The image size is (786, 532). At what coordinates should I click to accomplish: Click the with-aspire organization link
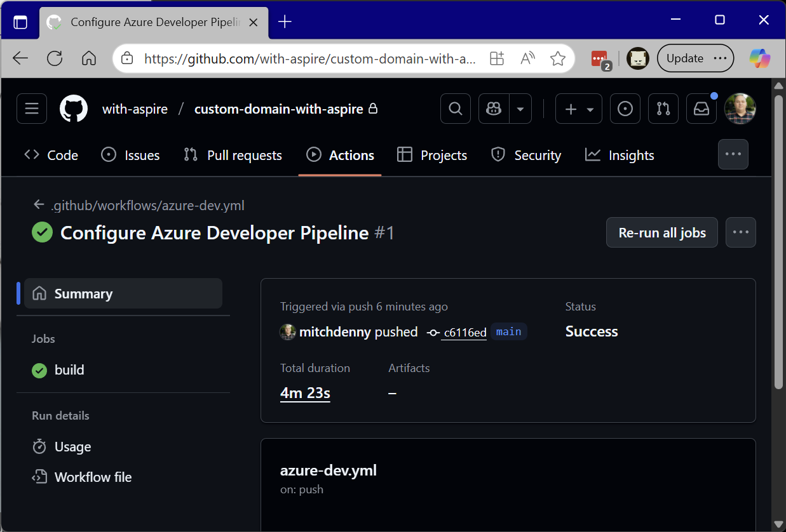tap(135, 109)
